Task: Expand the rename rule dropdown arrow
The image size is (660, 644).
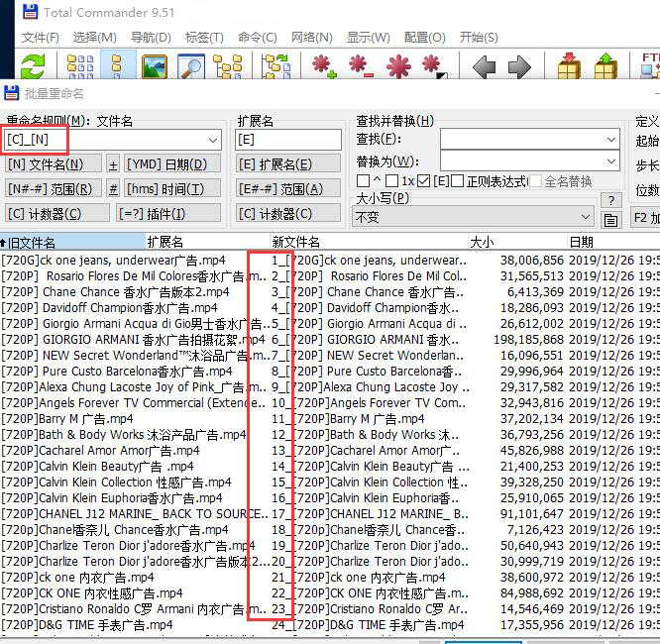Action: pyautogui.click(x=213, y=140)
